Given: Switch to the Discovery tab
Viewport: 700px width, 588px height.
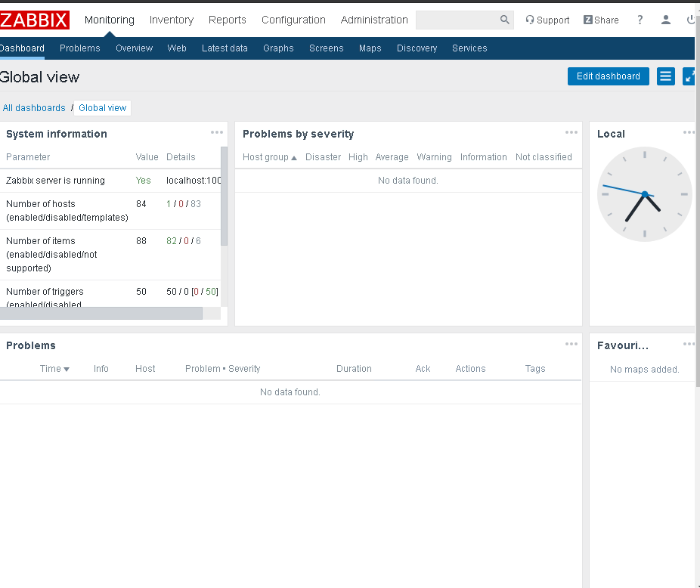Looking at the screenshot, I should pyautogui.click(x=417, y=48).
